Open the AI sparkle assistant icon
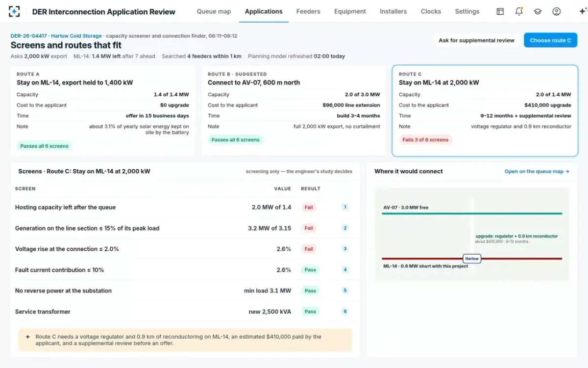This screenshot has height=368, width=588. point(582,11)
